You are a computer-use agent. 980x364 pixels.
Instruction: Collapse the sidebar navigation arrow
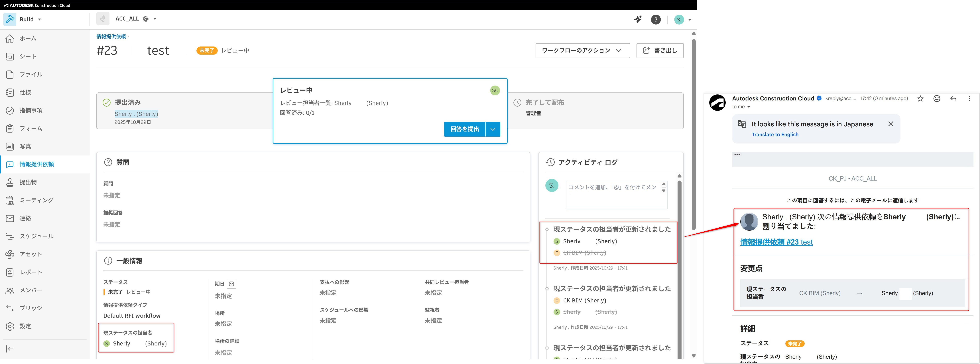[x=10, y=349]
